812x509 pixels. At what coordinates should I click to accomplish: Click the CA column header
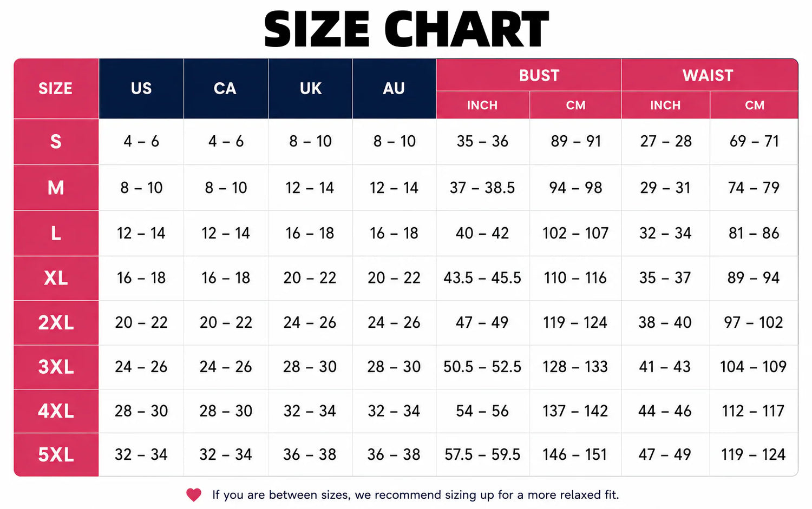(226, 88)
